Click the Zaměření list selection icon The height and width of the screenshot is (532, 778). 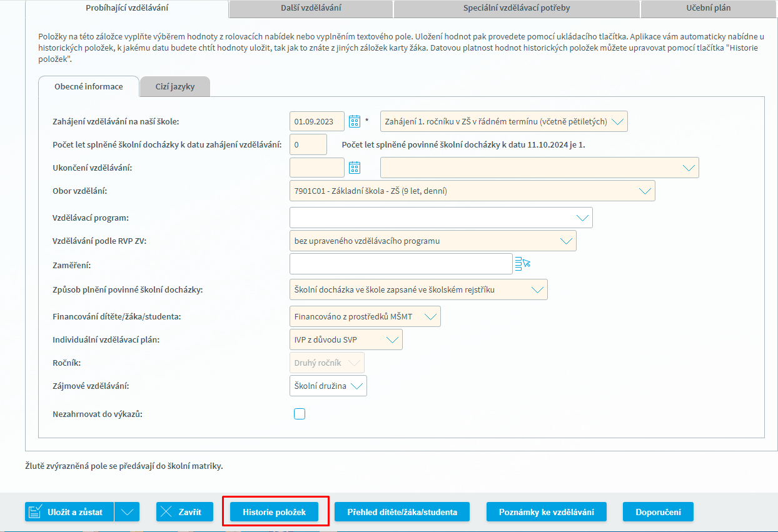[x=522, y=264]
